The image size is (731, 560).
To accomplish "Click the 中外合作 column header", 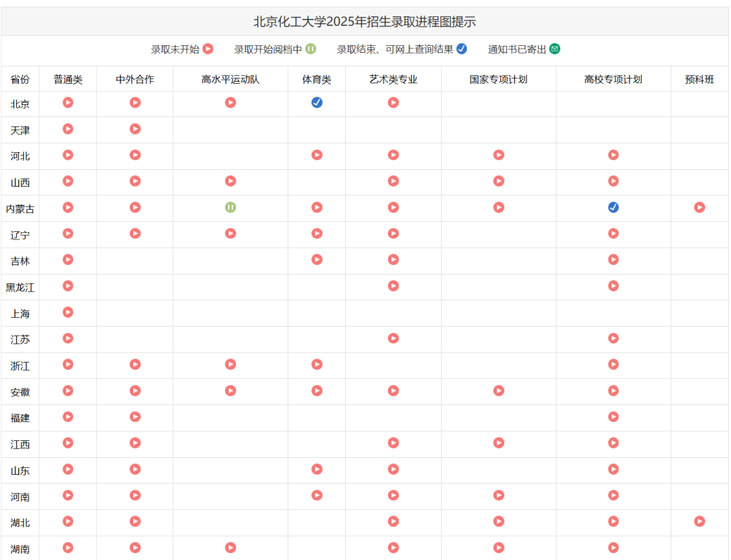I will pos(135,80).
